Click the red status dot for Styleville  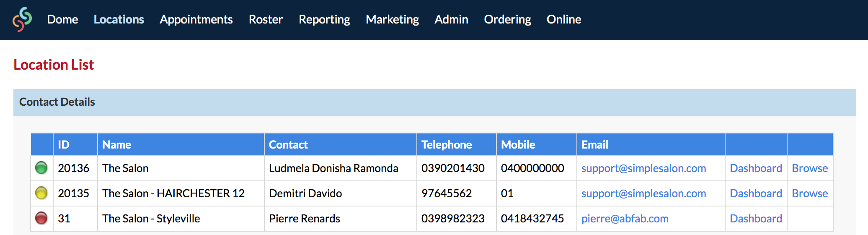[x=41, y=218]
